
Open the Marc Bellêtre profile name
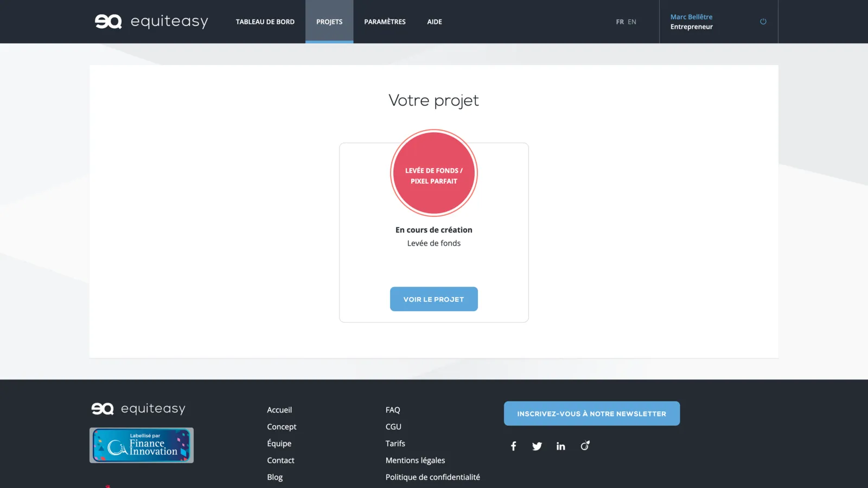691,17
